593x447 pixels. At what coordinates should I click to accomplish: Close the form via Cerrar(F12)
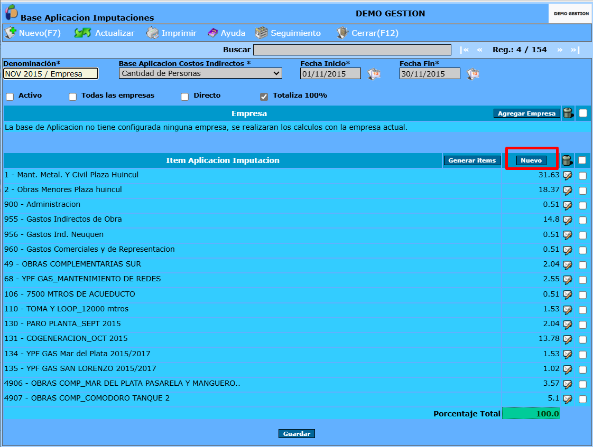[x=368, y=33]
